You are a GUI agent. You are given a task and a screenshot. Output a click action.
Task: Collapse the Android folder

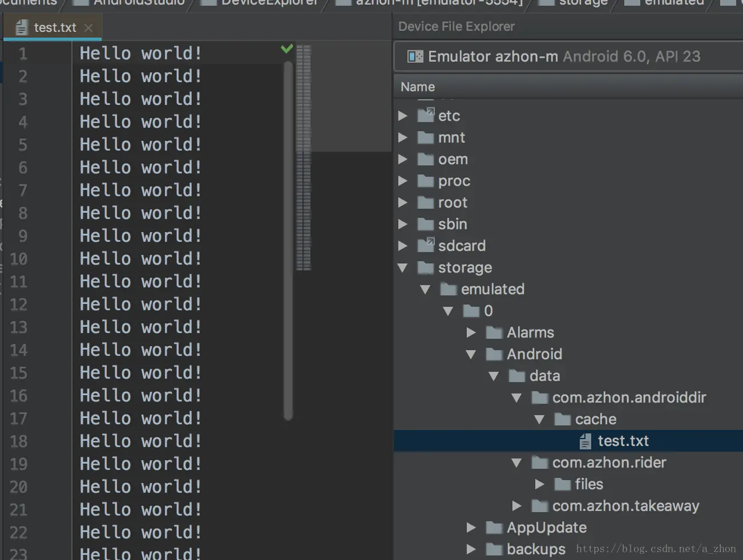pos(471,354)
